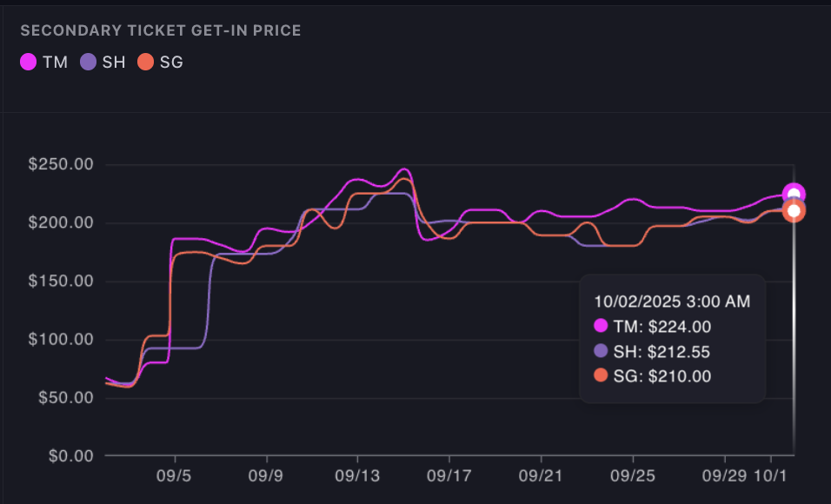Click the orange SG dot in tooltip
Image resolution: width=831 pixels, height=504 pixels.
602,376
